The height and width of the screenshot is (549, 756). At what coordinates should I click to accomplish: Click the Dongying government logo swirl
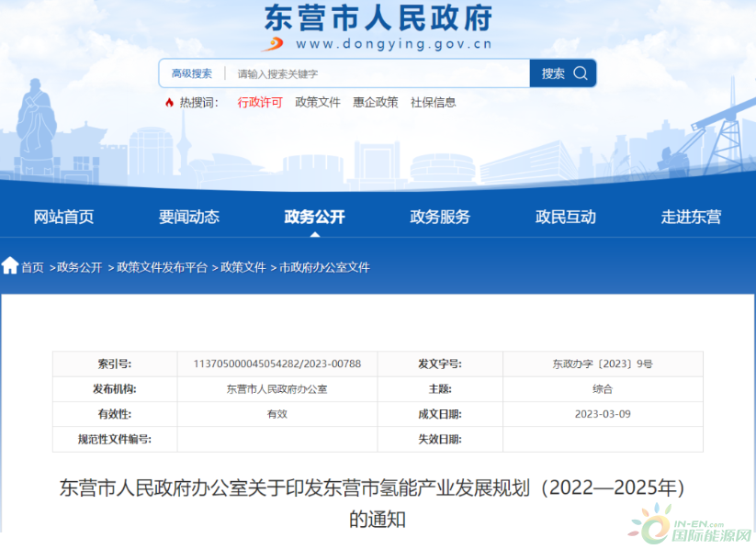click(274, 42)
